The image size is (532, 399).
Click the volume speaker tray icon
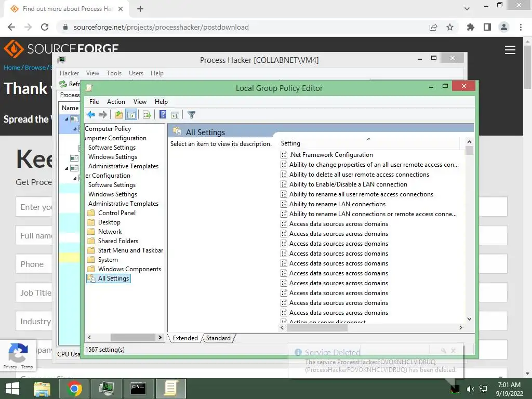[471, 389]
